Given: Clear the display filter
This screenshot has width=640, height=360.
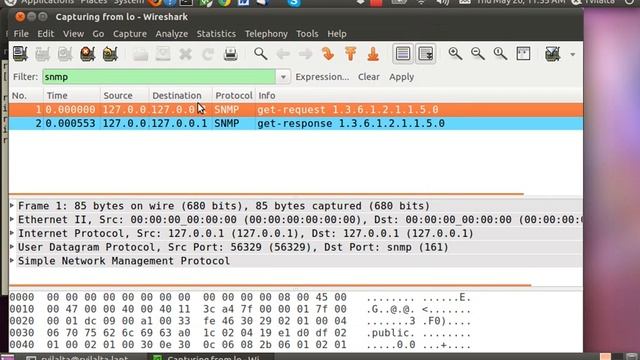Looking at the screenshot, I should point(369,77).
